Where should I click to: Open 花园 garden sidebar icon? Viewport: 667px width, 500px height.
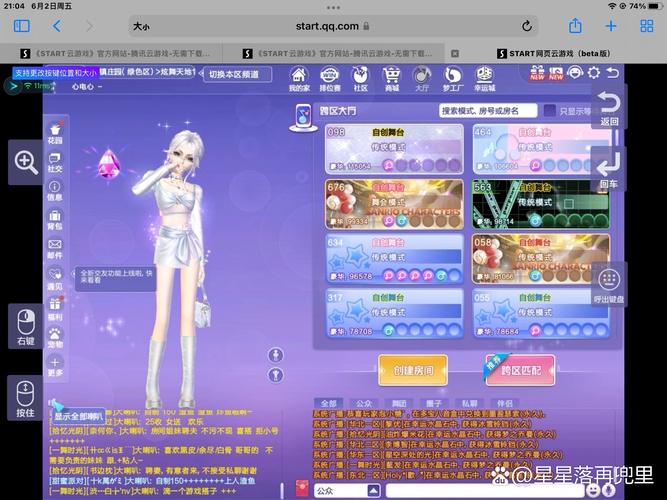click(x=55, y=132)
